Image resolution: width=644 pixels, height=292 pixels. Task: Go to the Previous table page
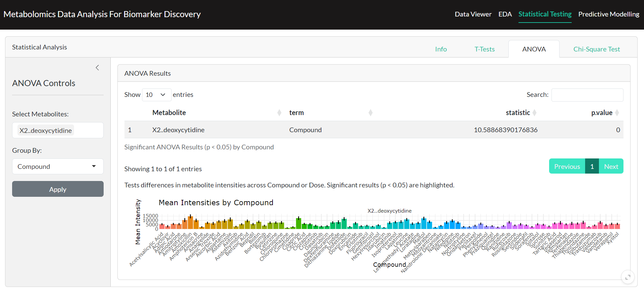pyautogui.click(x=567, y=167)
